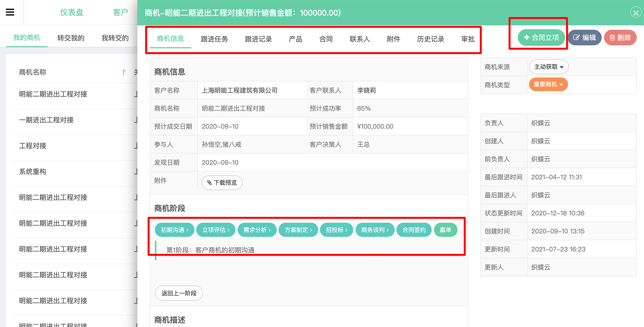The width and height of the screenshot is (644, 327).
Task: Select the 初期沟通 stage
Action: (x=175, y=230)
